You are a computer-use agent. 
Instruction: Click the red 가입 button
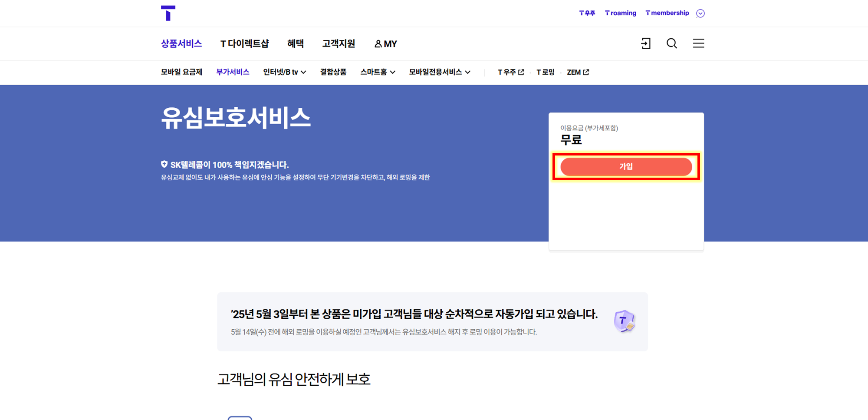[x=626, y=166]
